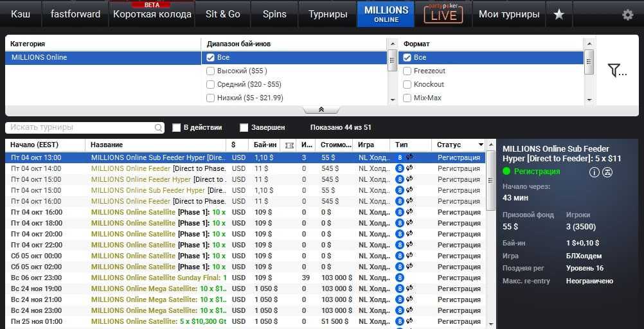Open favorites with the star icon
Viewport: 644px width, 329px height.
(559, 14)
